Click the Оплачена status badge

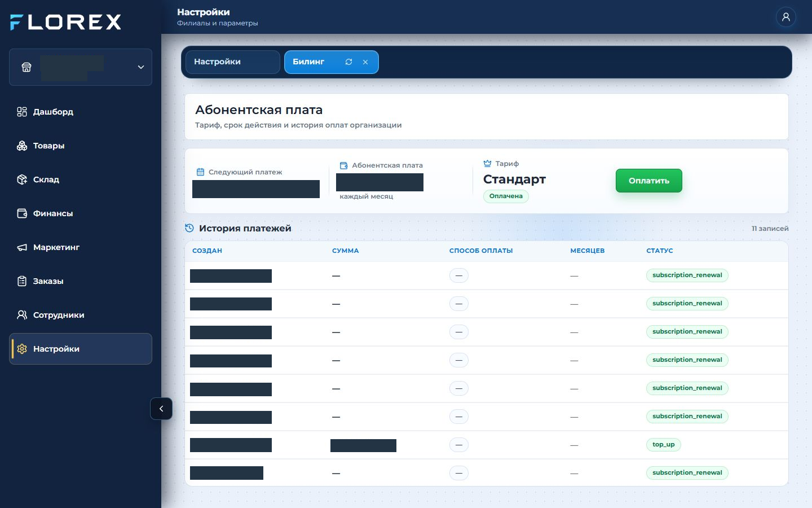pyautogui.click(x=506, y=196)
